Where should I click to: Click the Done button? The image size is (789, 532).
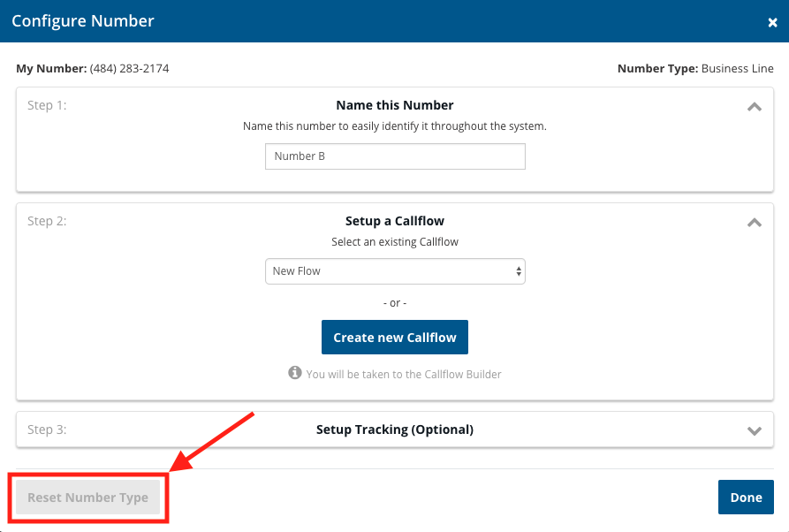[x=746, y=498]
